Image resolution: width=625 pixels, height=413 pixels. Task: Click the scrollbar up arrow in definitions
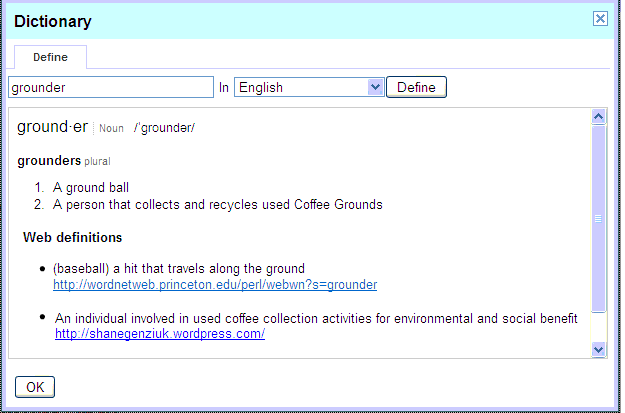pyautogui.click(x=598, y=117)
